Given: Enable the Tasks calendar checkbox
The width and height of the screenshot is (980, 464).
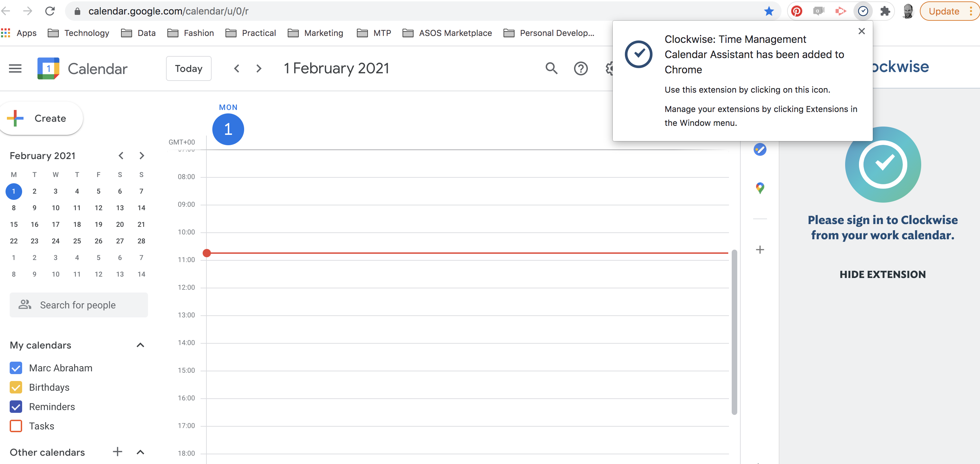Looking at the screenshot, I should tap(16, 426).
